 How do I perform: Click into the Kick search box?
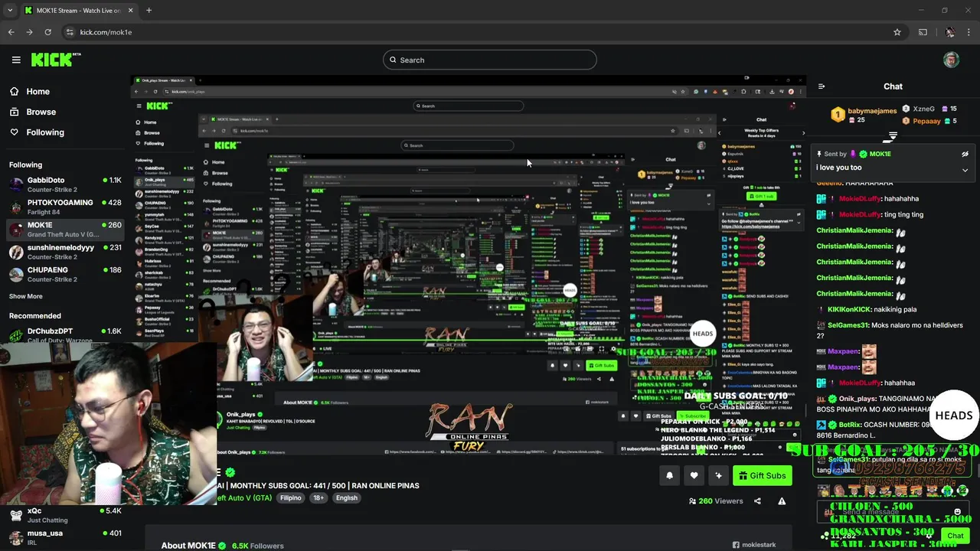[x=490, y=60]
